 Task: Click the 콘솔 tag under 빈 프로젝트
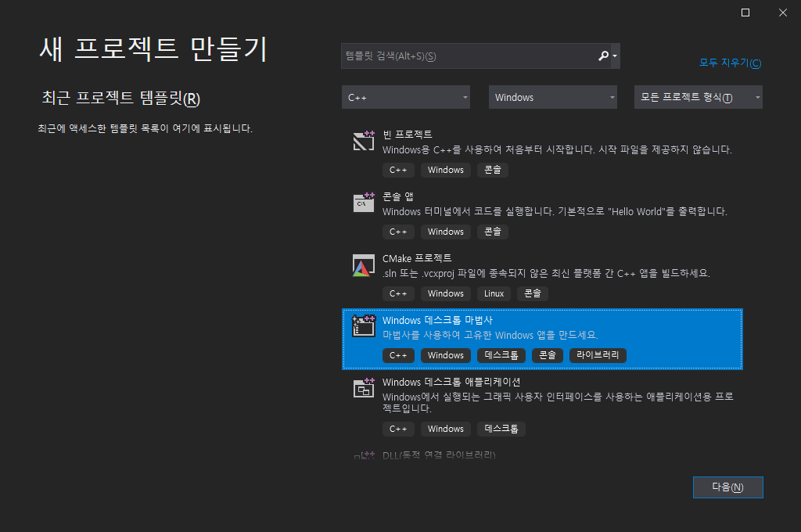tap(493, 171)
